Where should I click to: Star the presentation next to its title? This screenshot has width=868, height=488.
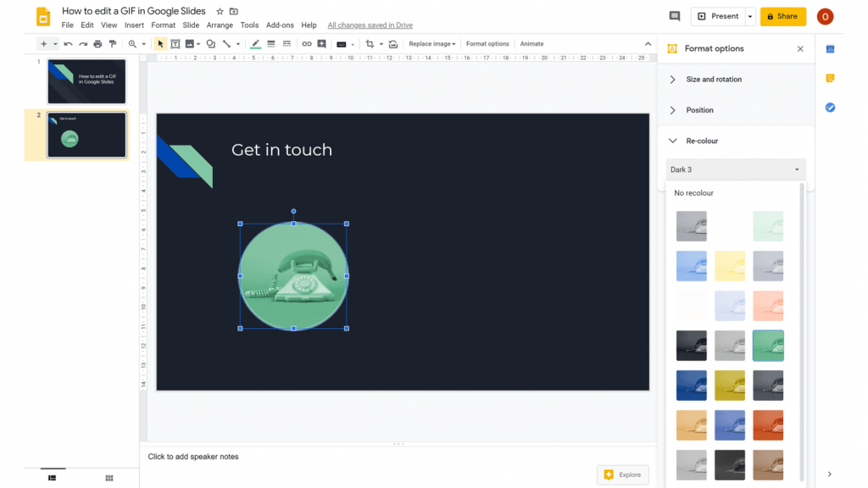(219, 11)
